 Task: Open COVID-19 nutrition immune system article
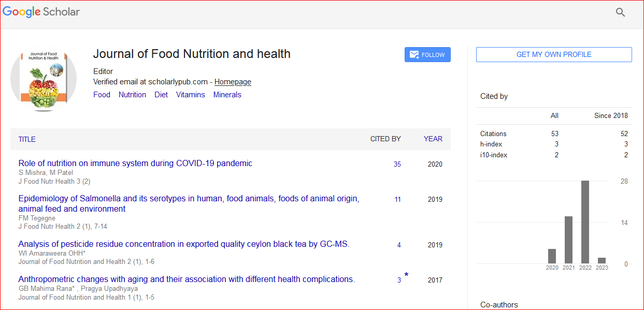pos(135,163)
